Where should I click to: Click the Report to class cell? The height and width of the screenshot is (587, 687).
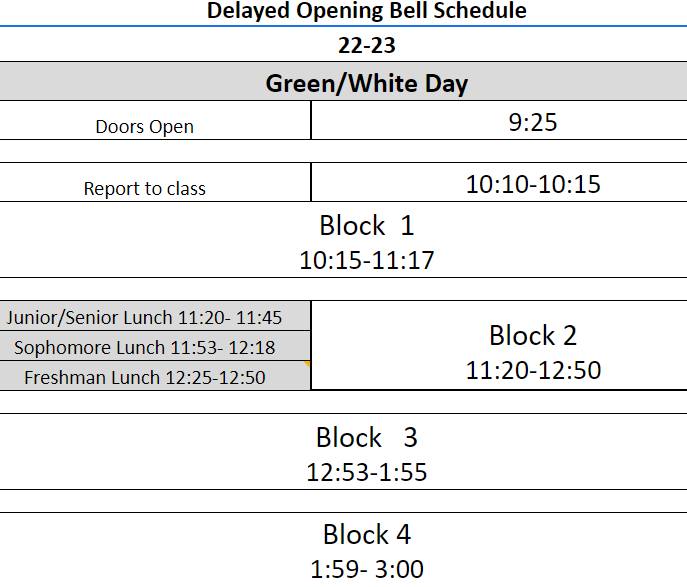(x=155, y=183)
